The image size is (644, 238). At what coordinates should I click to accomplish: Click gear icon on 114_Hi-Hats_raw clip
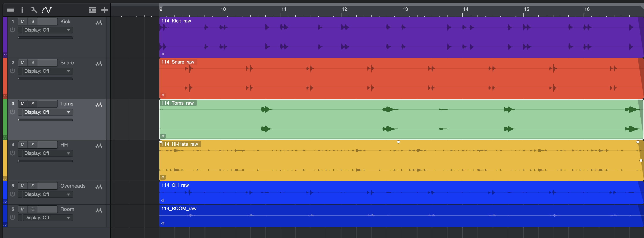point(163,177)
